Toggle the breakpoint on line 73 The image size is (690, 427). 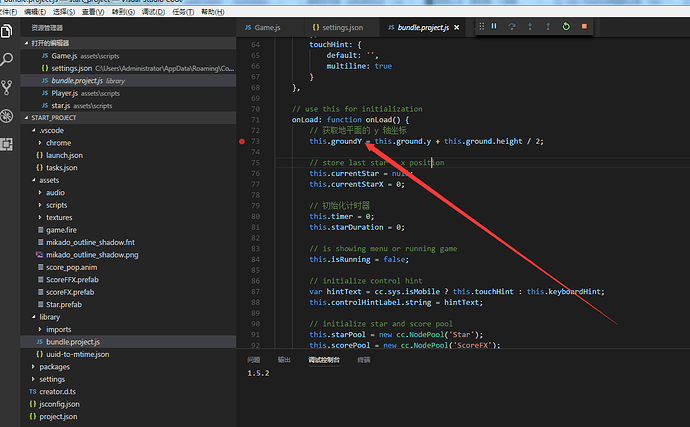(x=242, y=141)
